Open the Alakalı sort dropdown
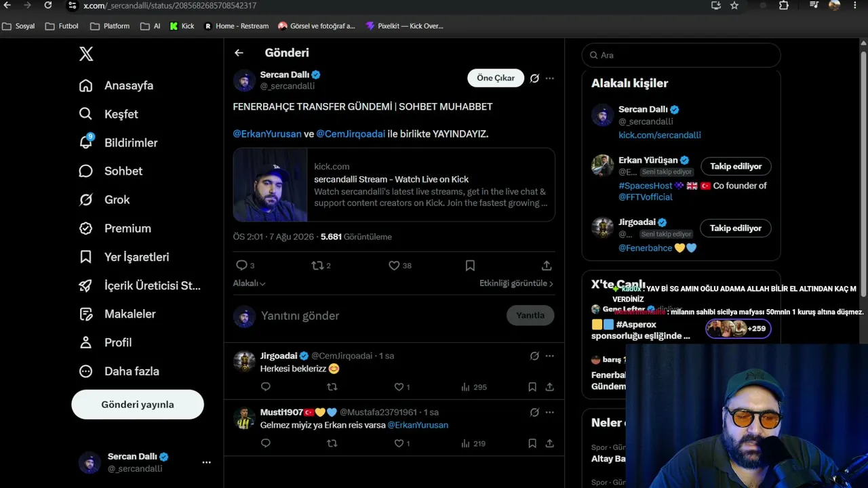The height and width of the screenshot is (488, 868). pyautogui.click(x=250, y=283)
